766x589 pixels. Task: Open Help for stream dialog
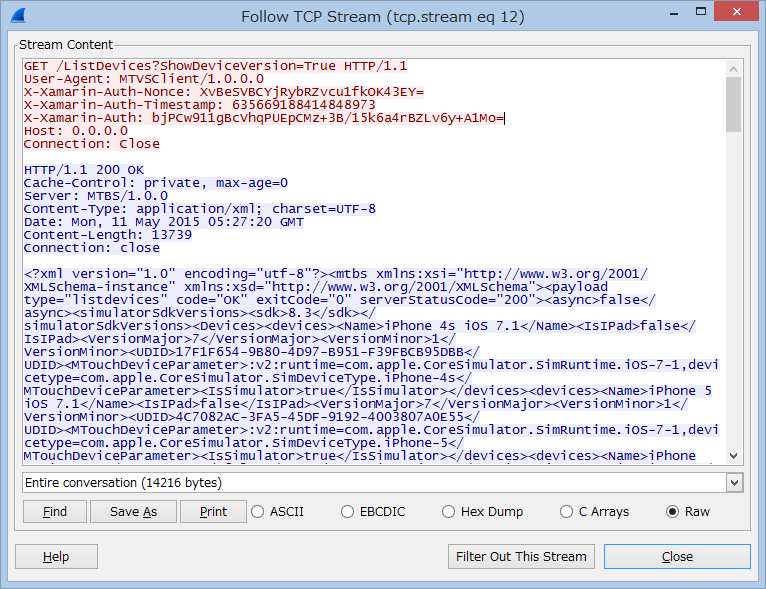56,557
